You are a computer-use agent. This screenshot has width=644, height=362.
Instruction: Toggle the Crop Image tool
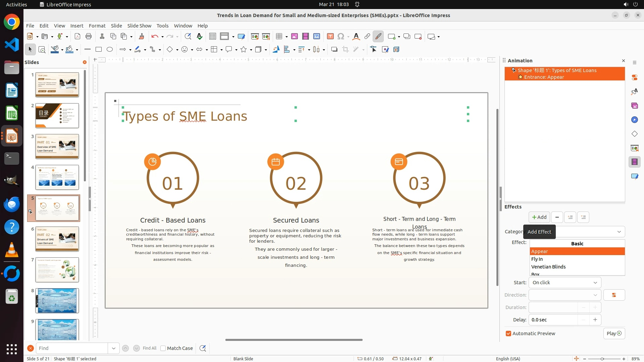tap(345, 50)
